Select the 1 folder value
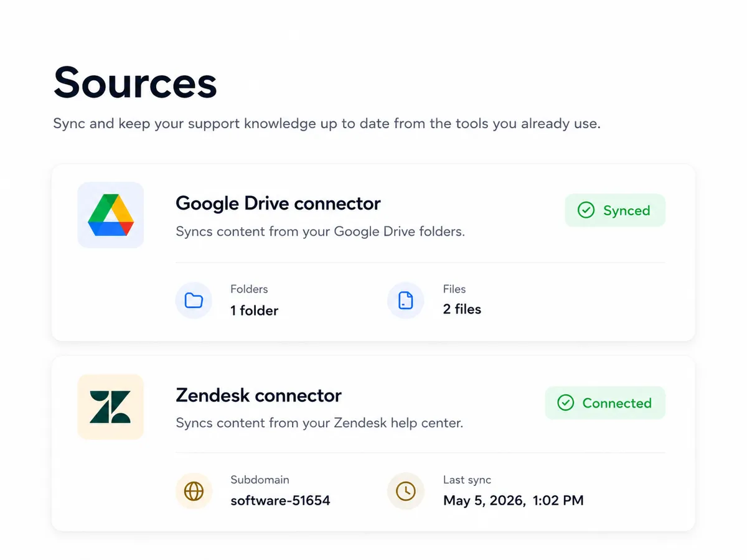 [255, 310]
